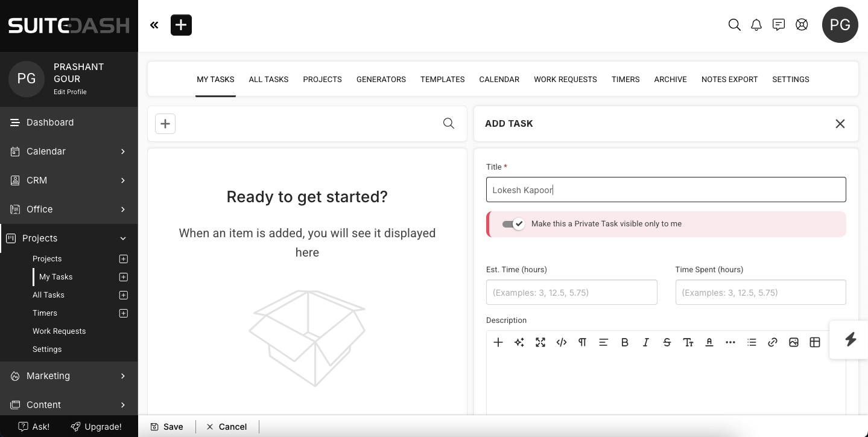Screen dimensions: 868x437
Task: Open more options ellipsis in editor toolbar
Action: pos(730,342)
